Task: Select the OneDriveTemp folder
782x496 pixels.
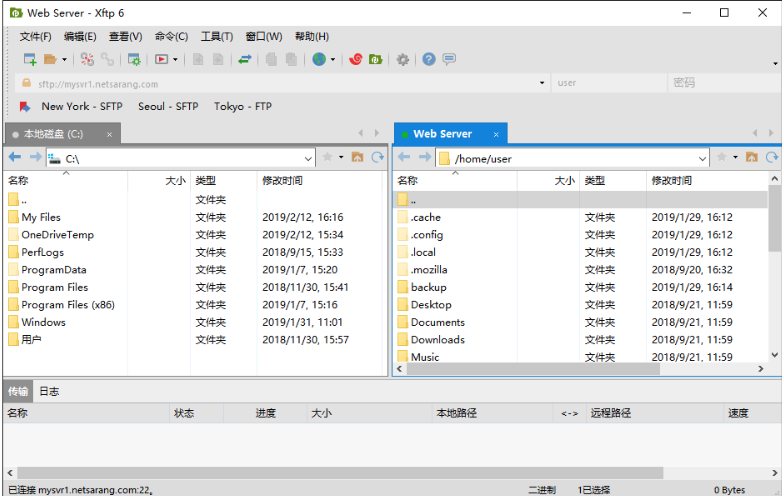Action: 57,235
